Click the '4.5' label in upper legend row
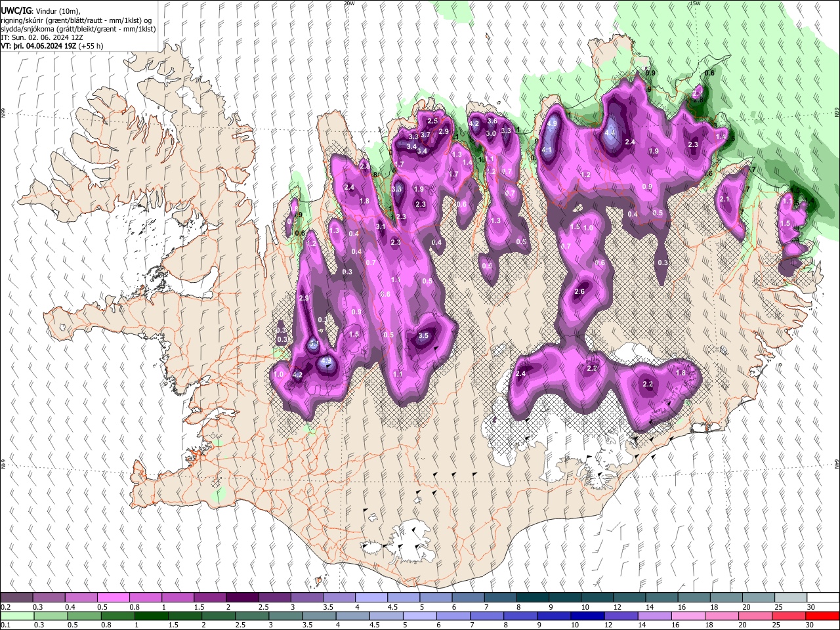 [392, 607]
